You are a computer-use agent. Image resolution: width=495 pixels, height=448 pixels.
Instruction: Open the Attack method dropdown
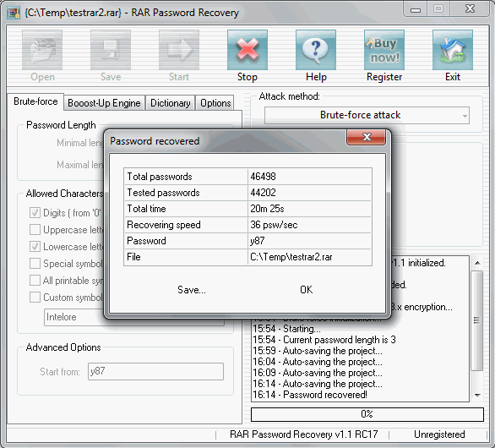coord(367,115)
